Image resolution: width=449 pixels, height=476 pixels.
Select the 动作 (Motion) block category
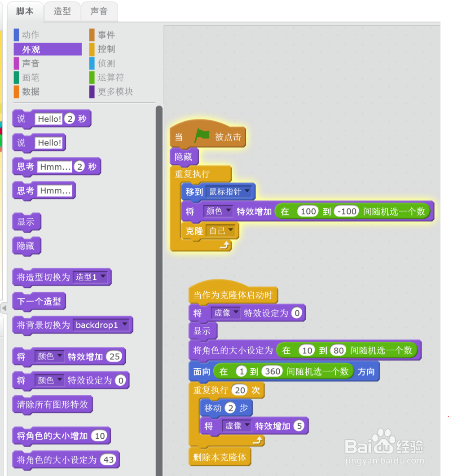[x=31, y=35]
